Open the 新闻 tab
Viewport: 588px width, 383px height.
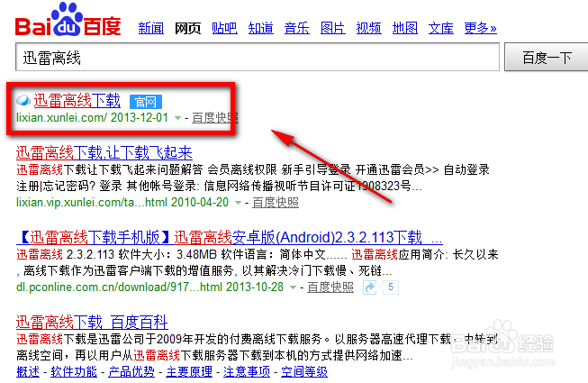[x=151, y=28]
